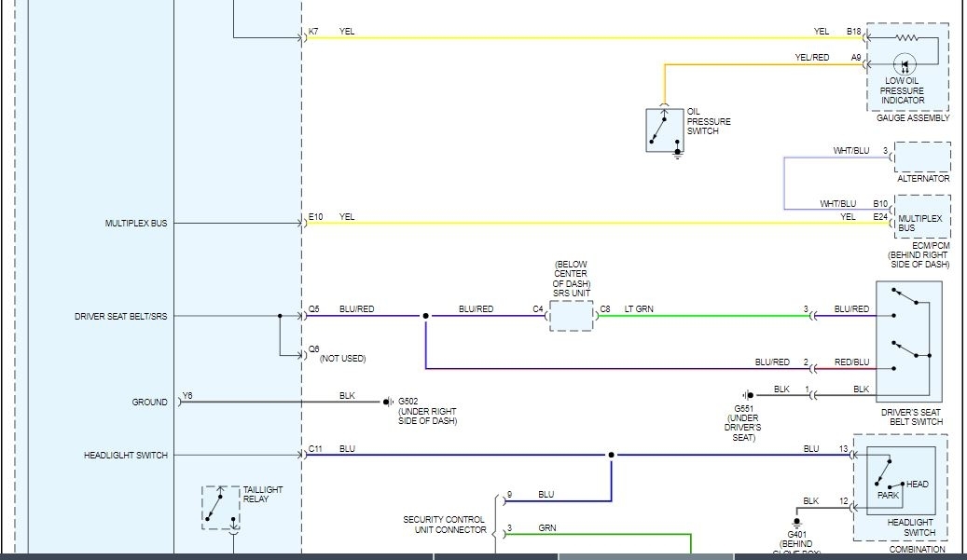Select the E10 connector pin label
This screenshot has height=560, width=967.
(x=315, y=217)
